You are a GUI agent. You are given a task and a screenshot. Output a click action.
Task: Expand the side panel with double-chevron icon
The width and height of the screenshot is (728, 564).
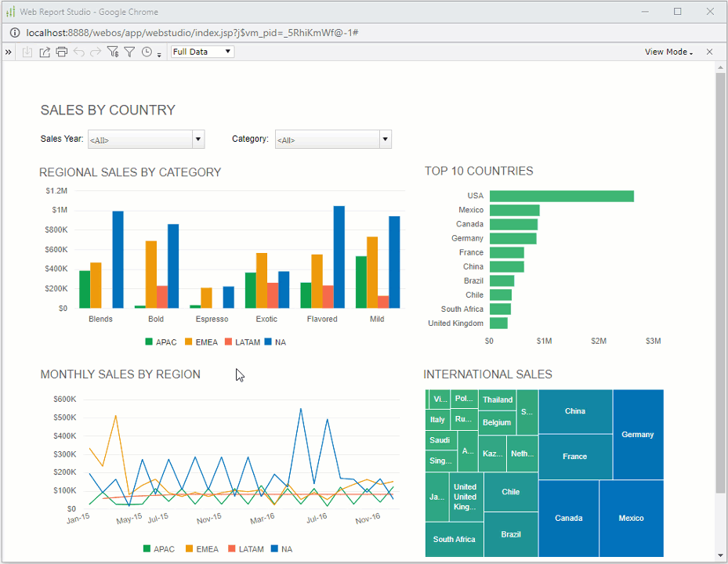(9, 52)
